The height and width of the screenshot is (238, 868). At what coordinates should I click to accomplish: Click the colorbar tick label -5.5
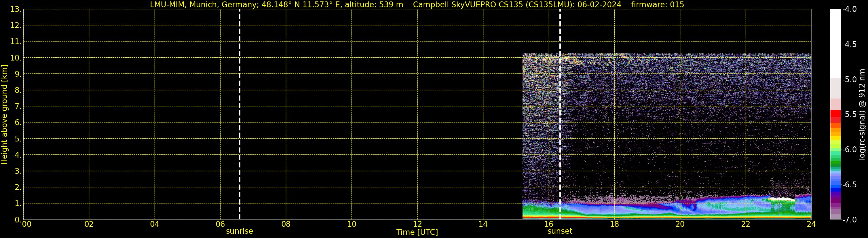[850, 115]
